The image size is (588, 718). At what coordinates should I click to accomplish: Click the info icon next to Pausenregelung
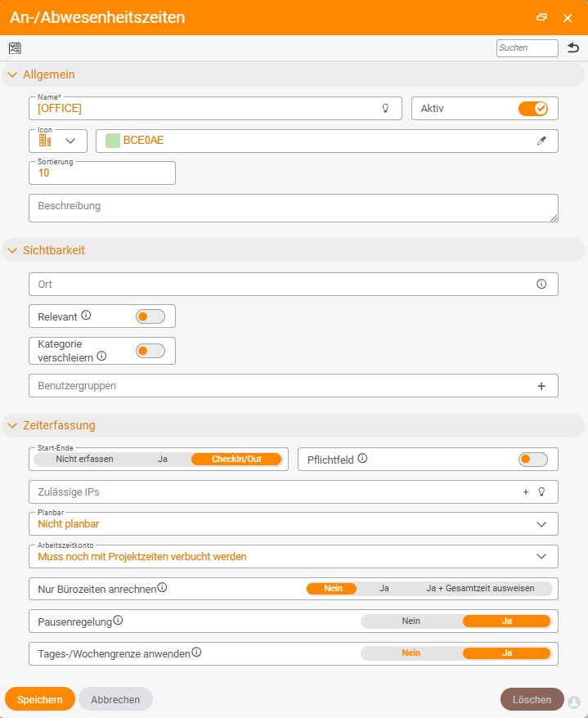point(118,620)
